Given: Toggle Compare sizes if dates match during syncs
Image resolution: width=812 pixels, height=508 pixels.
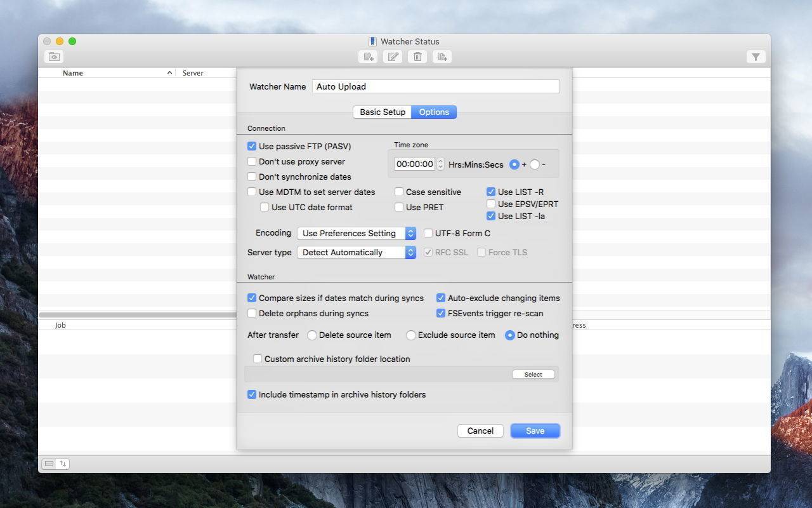Looking at the screenshot, I should click(252, 298).
